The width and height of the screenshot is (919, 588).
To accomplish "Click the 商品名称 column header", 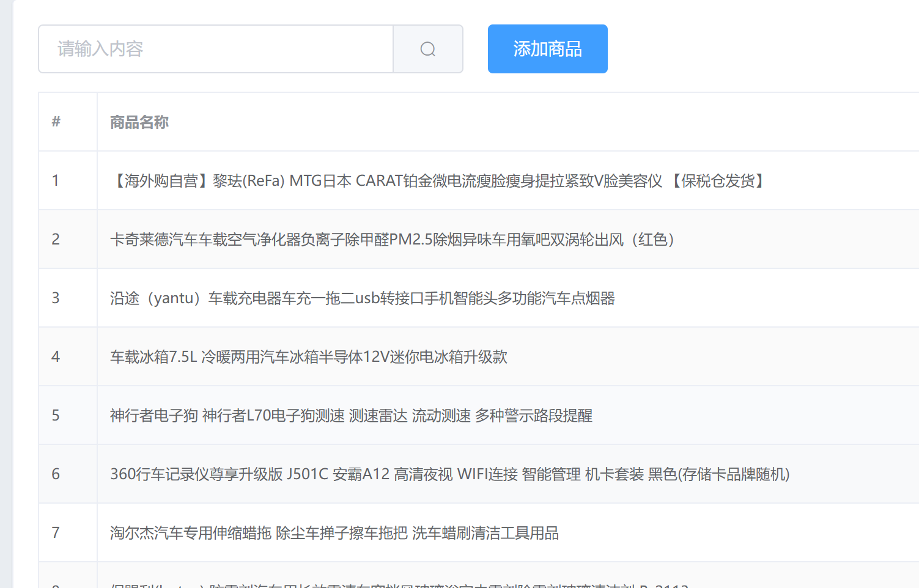I will coord(139,122).
